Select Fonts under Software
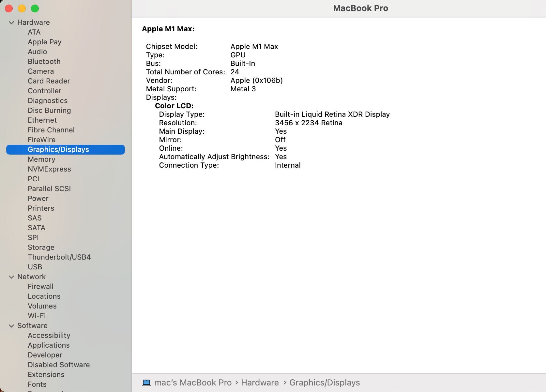This screenshot has width=546, height=392. pos(37,384)
